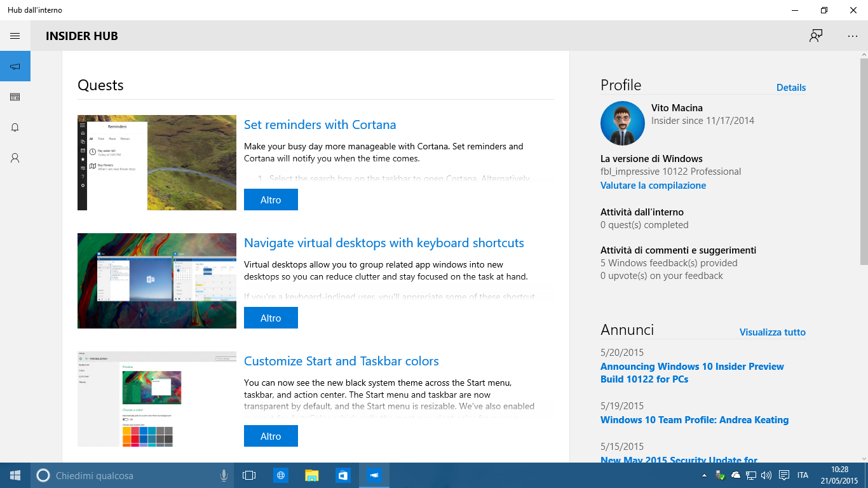Click Altro under Navigate virtual desktops
The height and width of the screenshot is (488, 868).
coord(271,318)
